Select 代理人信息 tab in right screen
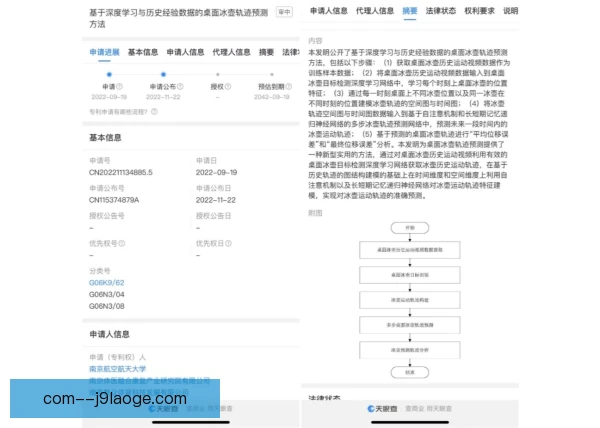The height and width of the screenshot is (428, 600). tap(375, 11)
